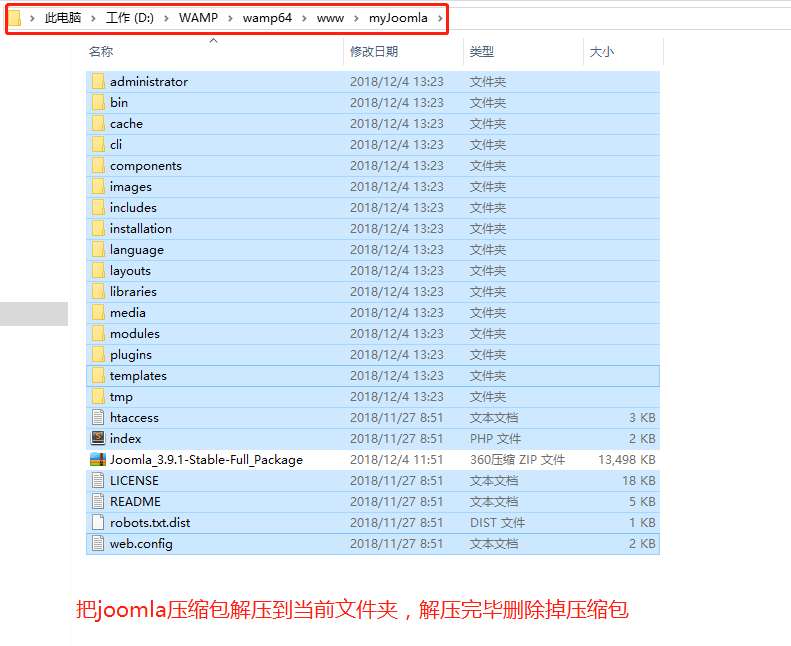Select the installation folder name
The height and width of the screenshot is (646, 791).
coord(141,229)
